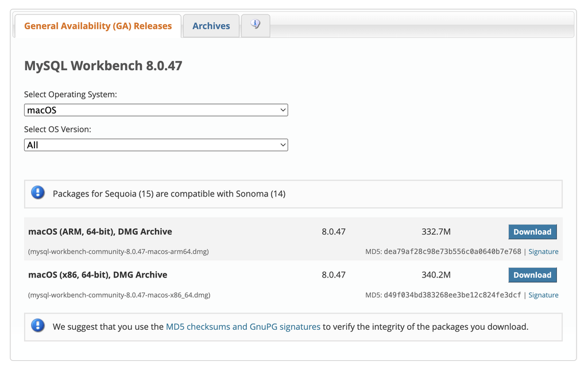Open Signature link for the x86 package

(543, 295)
